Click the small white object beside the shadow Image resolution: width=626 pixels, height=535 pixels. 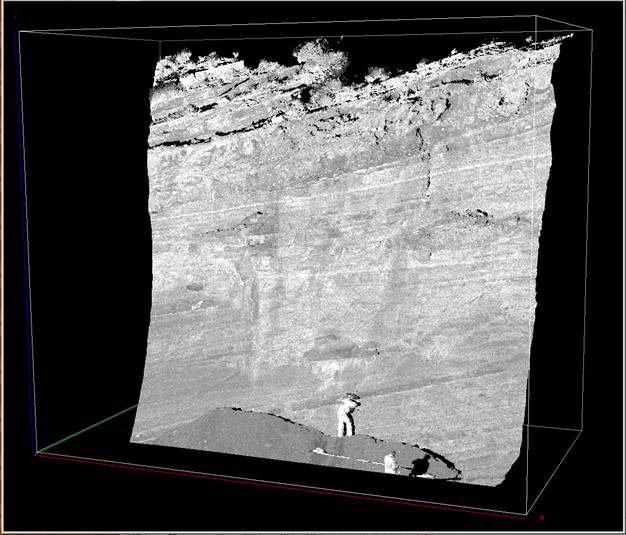[x=390, y=462]
